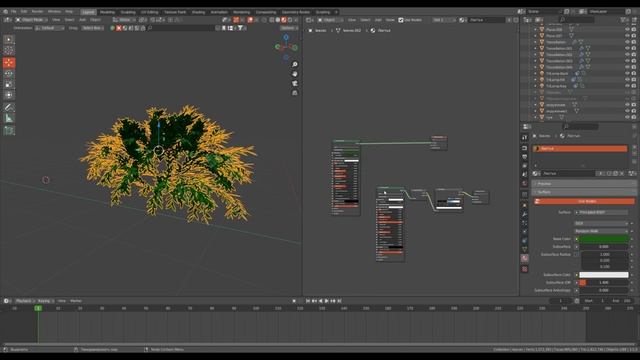This screenshot has width=640, height=360.
Task: Open the Texture properties tab
Action: pos(525,269)
